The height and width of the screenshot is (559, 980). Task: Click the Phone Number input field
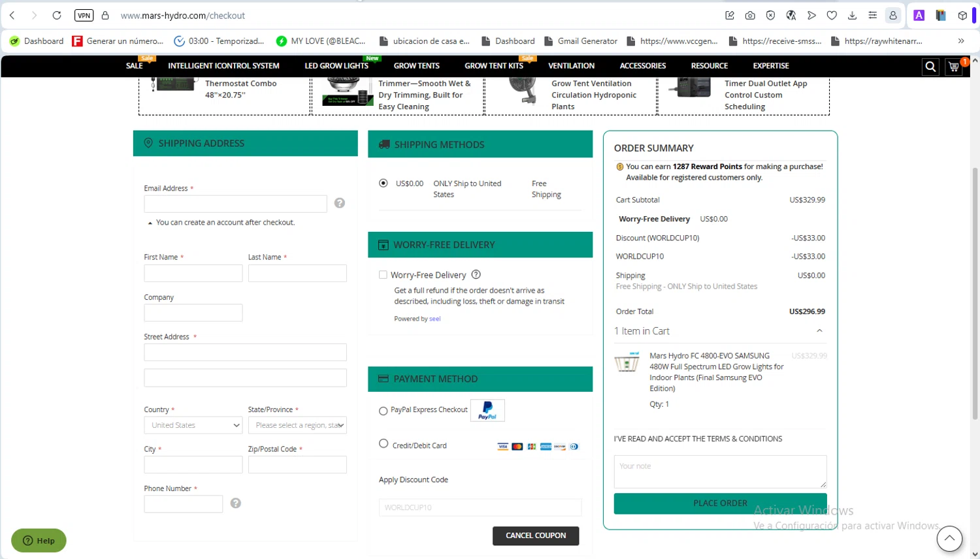[184, 504]
